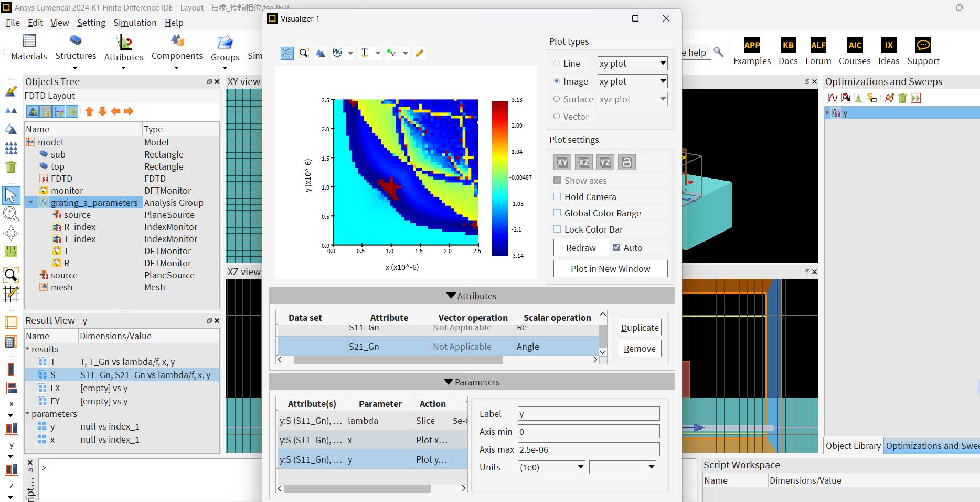Screen dimensions: 980x502
Task: Open the Simulation menu
Action: pos(135,23)
